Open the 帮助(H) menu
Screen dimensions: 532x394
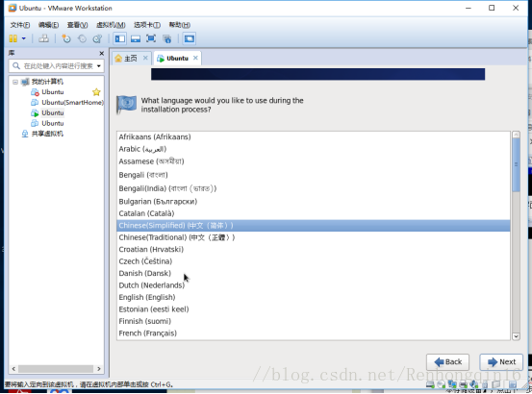180,25
